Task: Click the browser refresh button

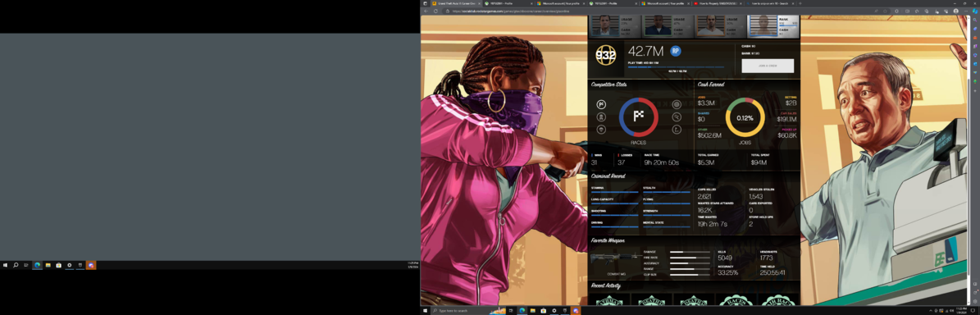Action: pyautogui.click(x=435, y=11)
